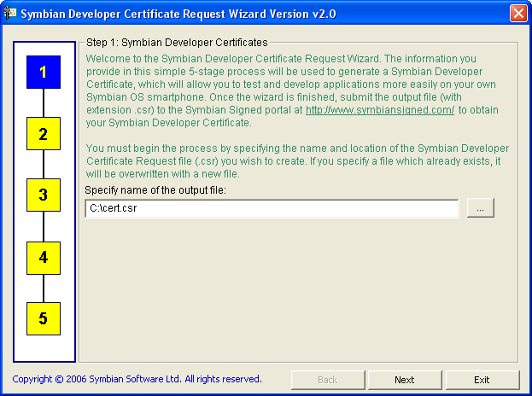532x396 pixels.
Task: Click the disabled Back button
Action: pyautogui.click(x=328, y=380)
